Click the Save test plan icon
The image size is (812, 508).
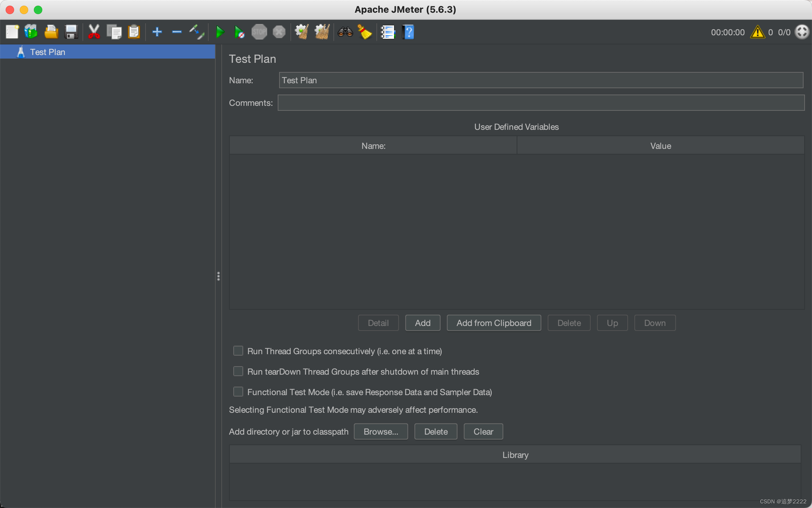(x=71, y=32)
